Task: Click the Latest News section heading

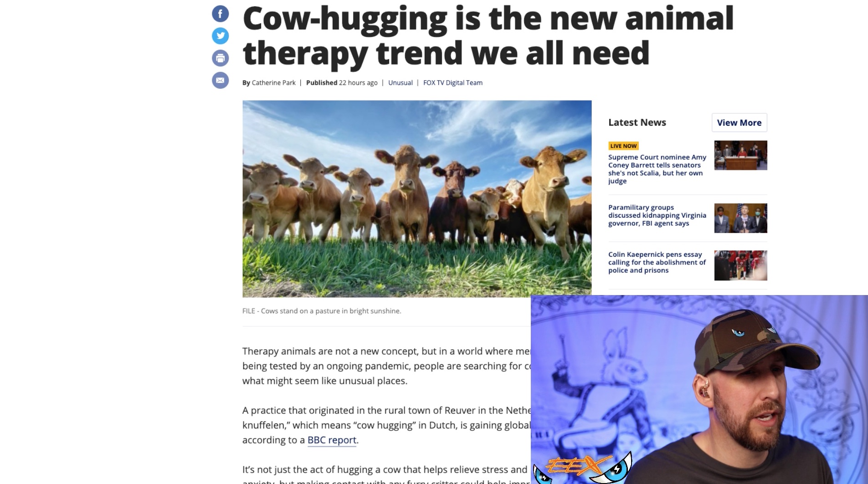Action: point(637,122)
